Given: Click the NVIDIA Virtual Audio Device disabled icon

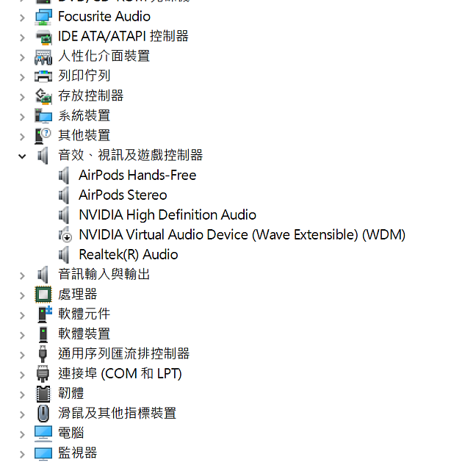Looking at the screenshot, I should (x=65, y=234).
